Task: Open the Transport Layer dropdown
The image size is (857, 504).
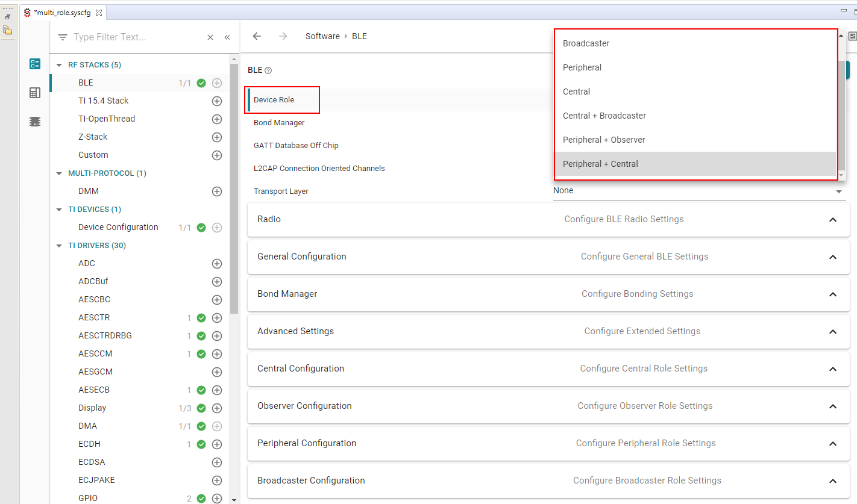Action: (x=838, y=190)
